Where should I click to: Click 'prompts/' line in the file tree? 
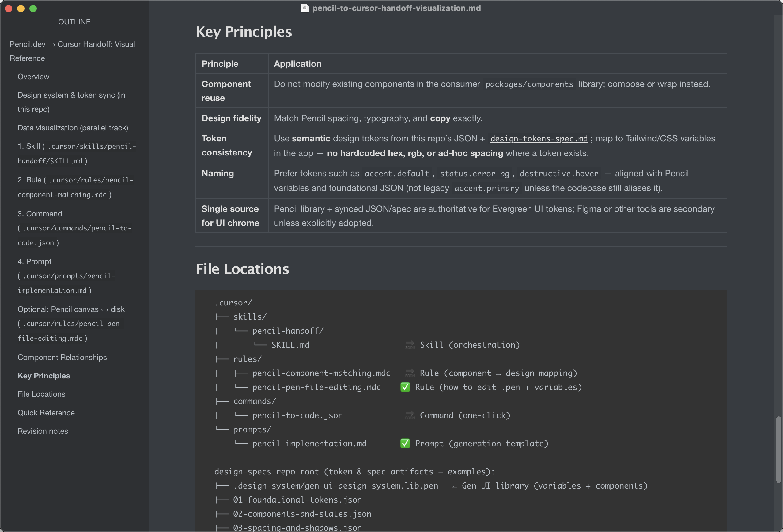252,429
